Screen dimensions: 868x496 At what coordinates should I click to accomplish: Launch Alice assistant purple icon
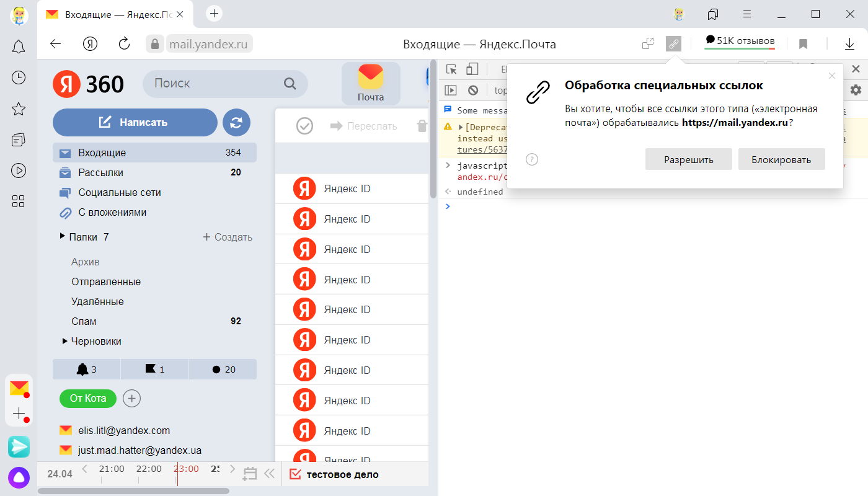pos(19,478)
